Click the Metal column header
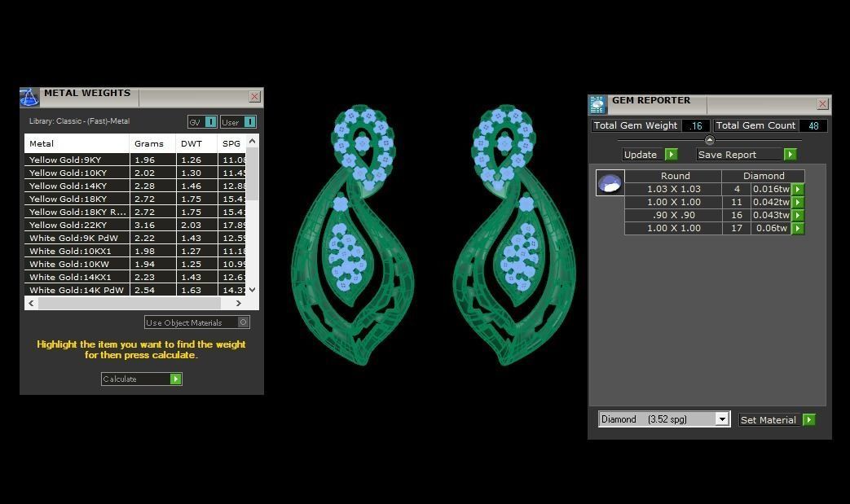The image size is (850, 504). 77,143
